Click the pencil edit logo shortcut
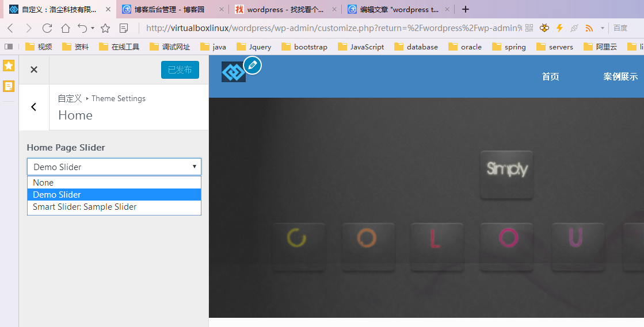Viewport: 644px width, 327px height. click(253, 66)
